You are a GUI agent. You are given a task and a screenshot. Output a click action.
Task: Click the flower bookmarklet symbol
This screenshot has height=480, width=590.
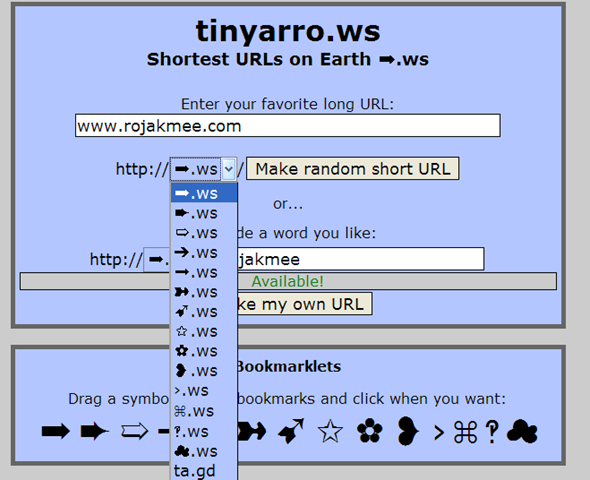click(370, 431)
